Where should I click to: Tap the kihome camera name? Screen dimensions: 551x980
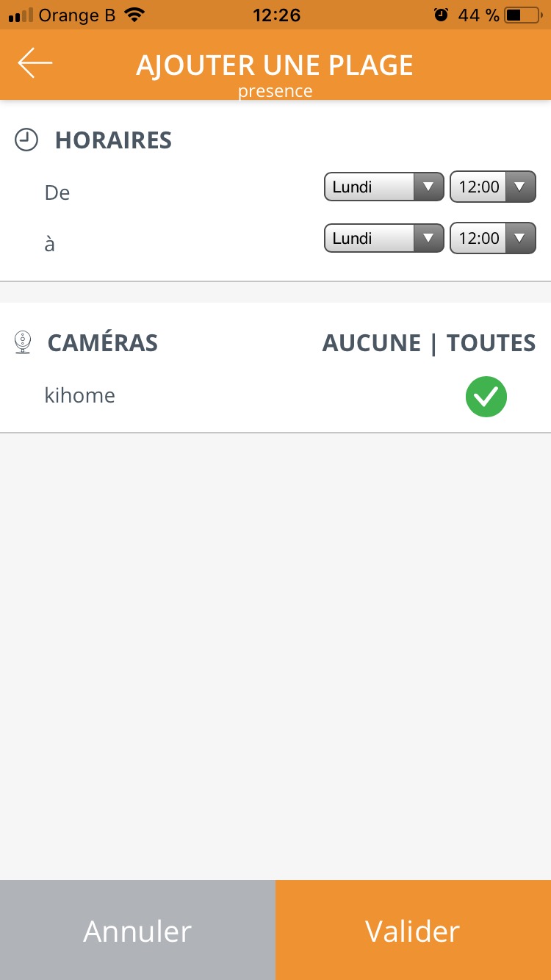(80, 396)
